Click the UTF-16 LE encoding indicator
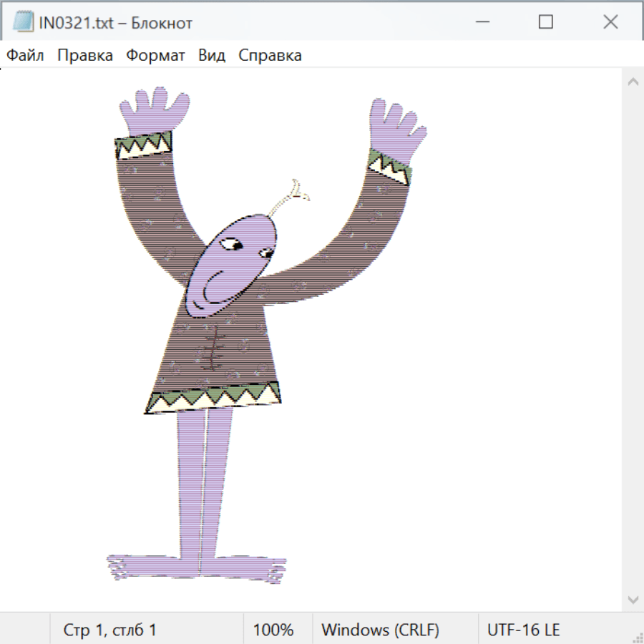 pyautogui.click(x=523, y=630)
